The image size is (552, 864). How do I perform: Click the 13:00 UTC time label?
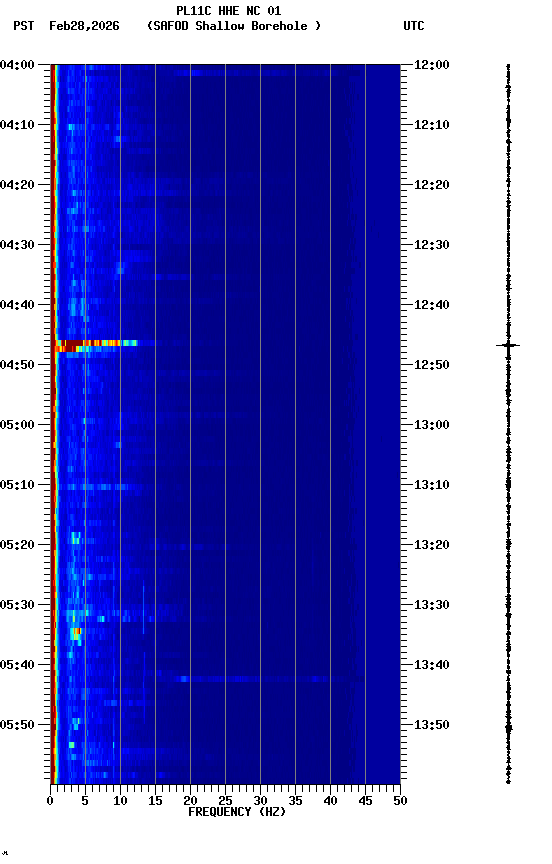tap(432, 425)
